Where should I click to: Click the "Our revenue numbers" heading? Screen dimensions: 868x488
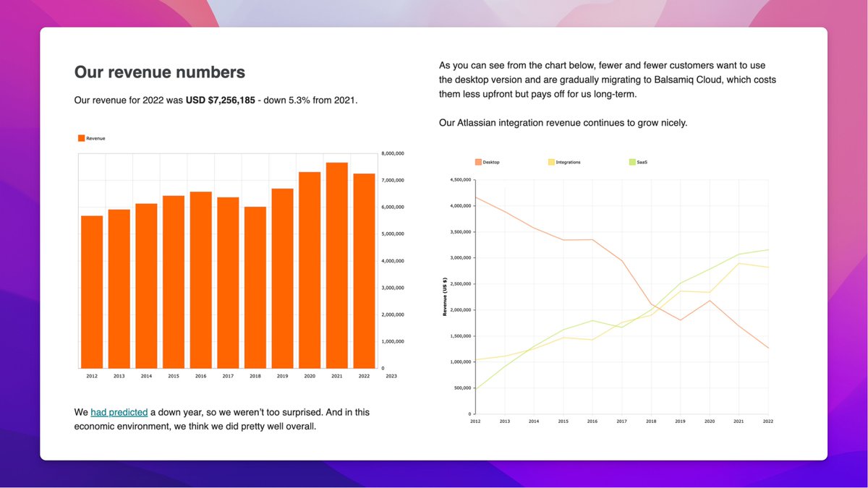tap(160, 72)
